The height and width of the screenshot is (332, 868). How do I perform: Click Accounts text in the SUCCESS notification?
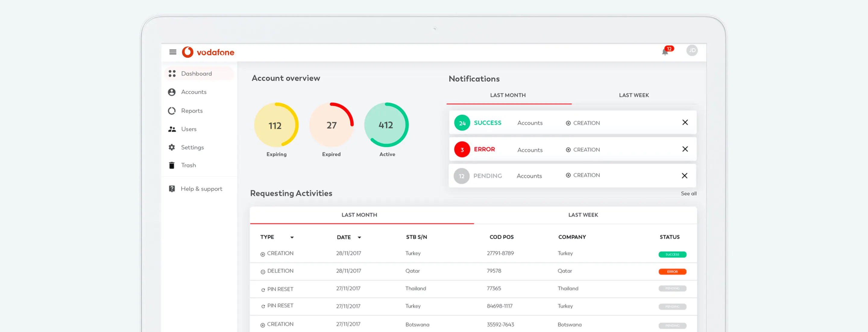click(530, 123)
